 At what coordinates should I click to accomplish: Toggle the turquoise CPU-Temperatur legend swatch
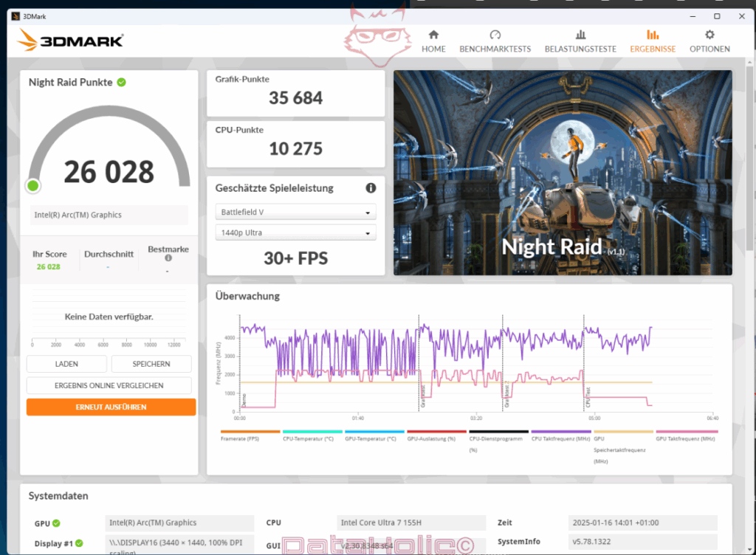(x=312, y=432)
